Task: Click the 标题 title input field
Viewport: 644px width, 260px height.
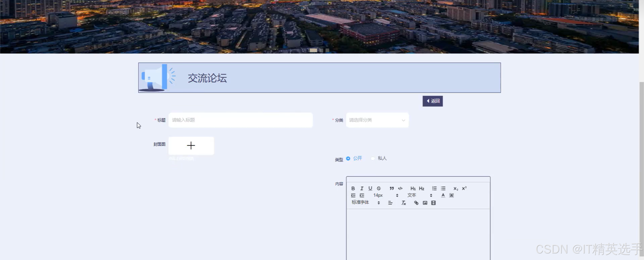Action: tap(240, 120)
